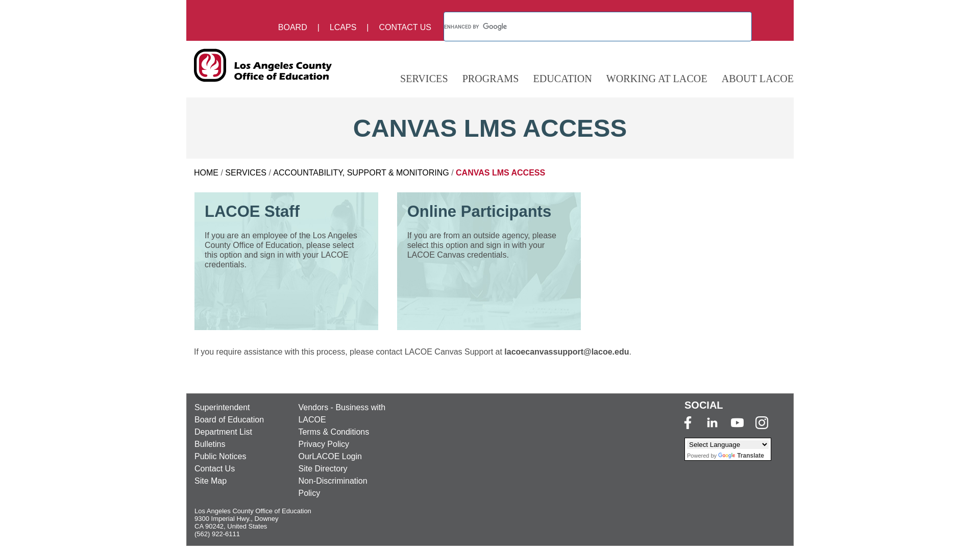
Task: Click the CANVAS LMS ACCESS page heading
Action: [490, 128]
